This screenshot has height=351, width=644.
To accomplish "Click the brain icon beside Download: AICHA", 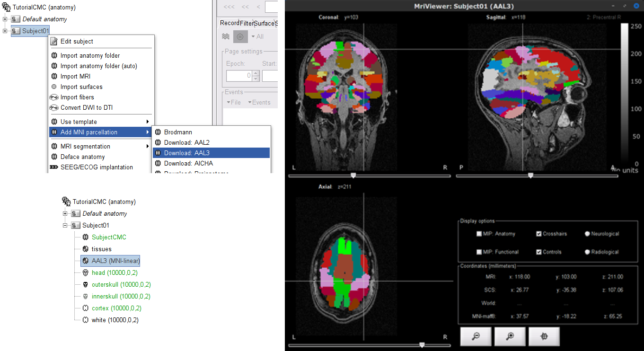I will (x=158, y=163).
